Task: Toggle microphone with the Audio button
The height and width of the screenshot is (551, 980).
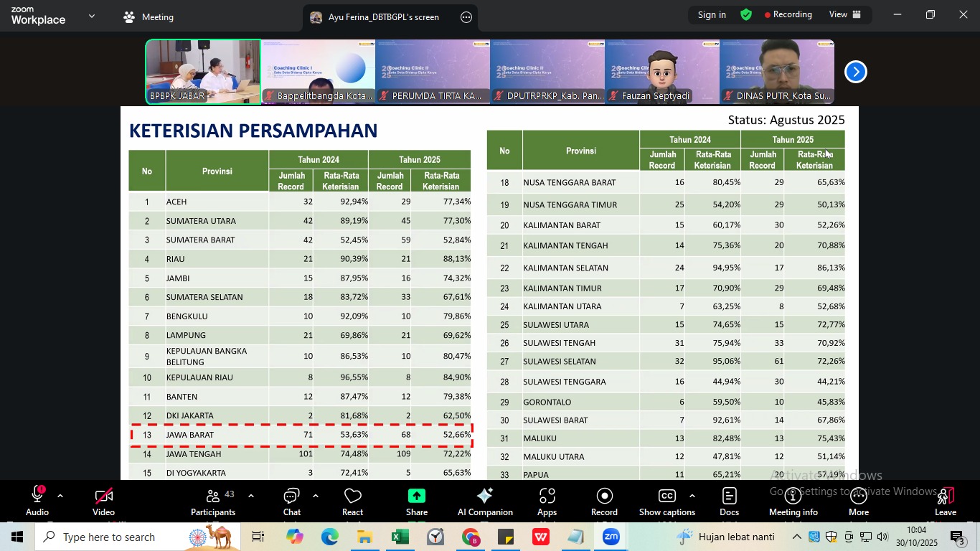Action: click(x=37, y=501)
